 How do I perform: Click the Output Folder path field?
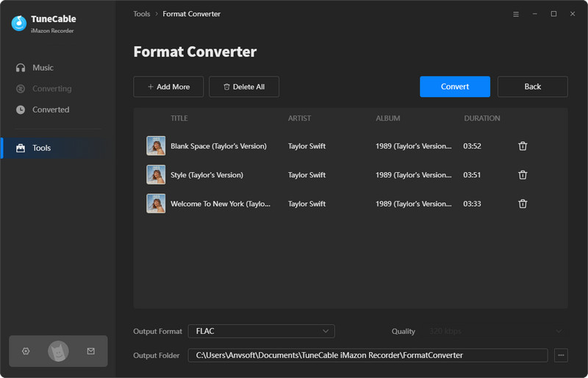pyautogui.click(x=368, y=355)
